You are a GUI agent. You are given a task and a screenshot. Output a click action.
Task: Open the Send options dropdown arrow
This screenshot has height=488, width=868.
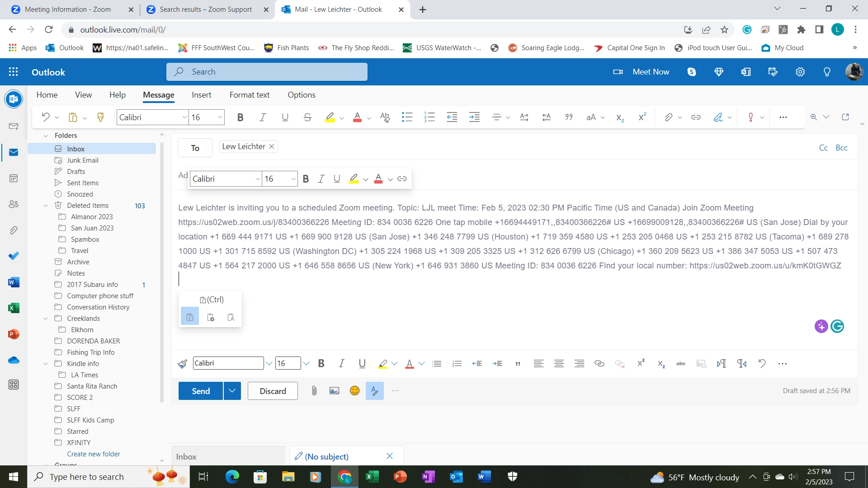(x=232, y=391)
